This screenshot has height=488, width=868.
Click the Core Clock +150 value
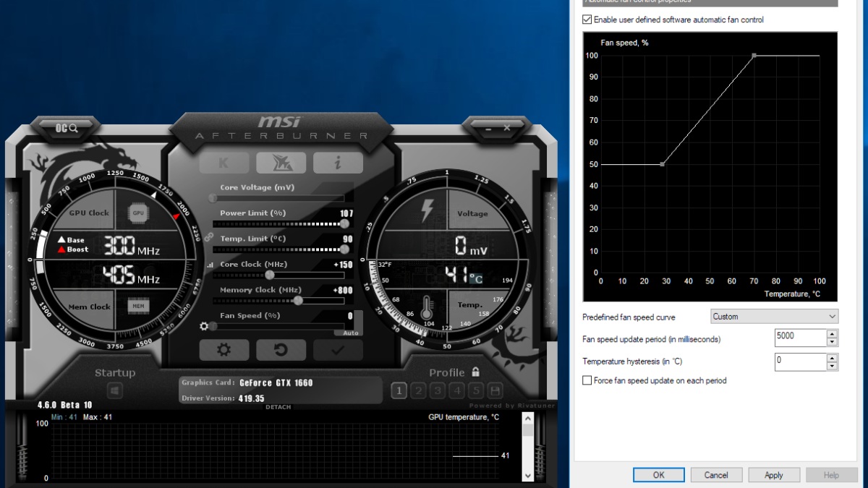coord(343,265)
